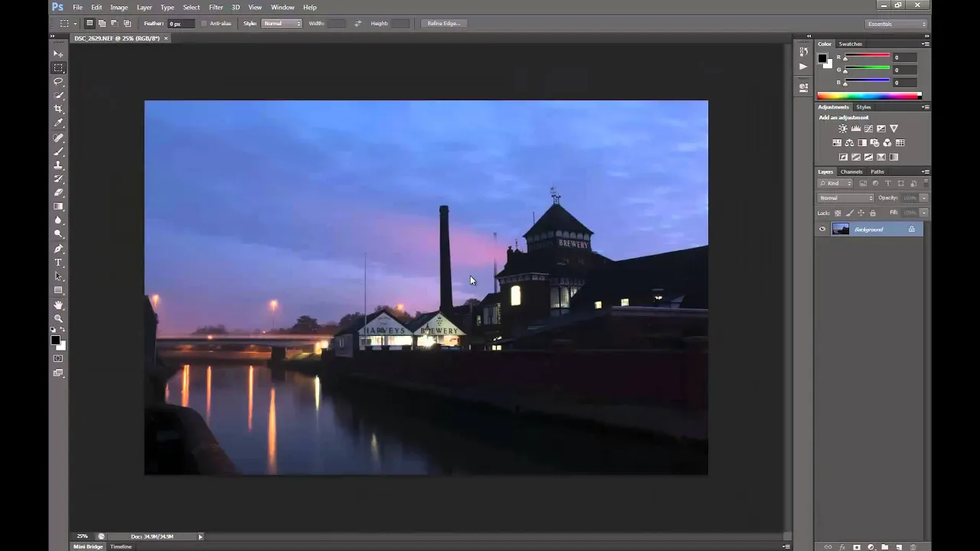This screenshot has width=980, height=551.
Task: Select the Move tool
Action: pos(58,54)
